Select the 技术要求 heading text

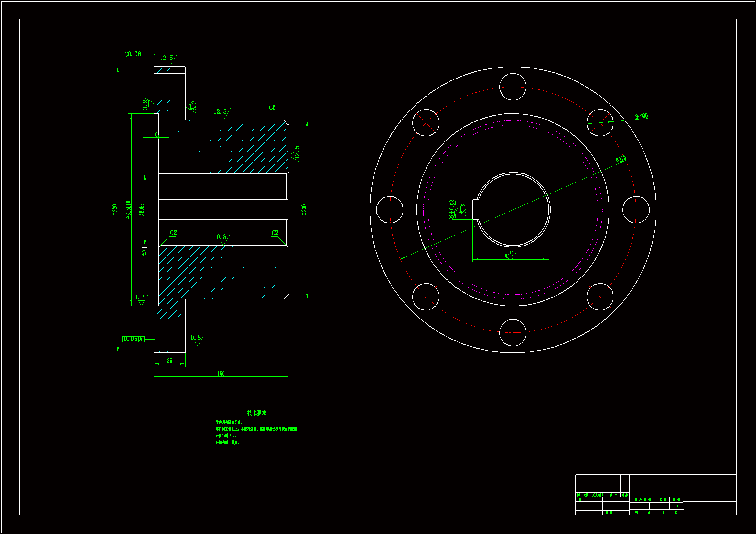257,413
